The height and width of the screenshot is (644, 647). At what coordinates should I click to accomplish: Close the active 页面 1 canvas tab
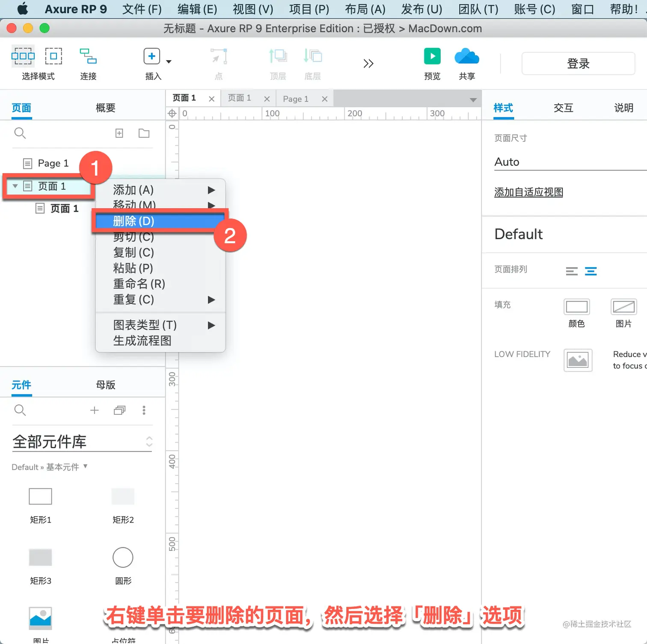pos(211,99)
